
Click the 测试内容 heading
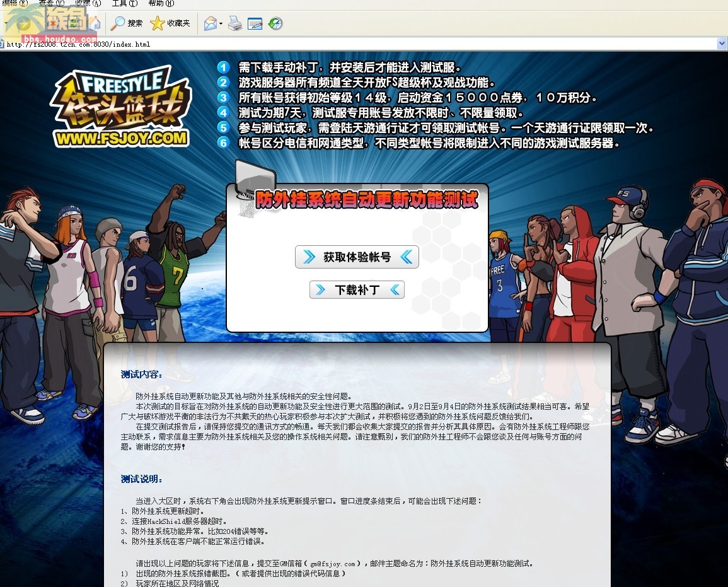tap(141, 375)
